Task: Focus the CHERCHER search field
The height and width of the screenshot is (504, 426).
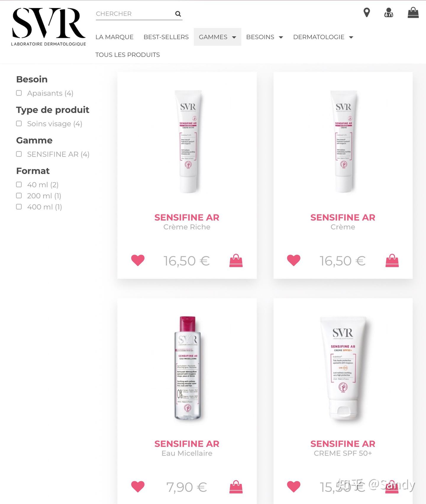Action: tap(135, 14)
